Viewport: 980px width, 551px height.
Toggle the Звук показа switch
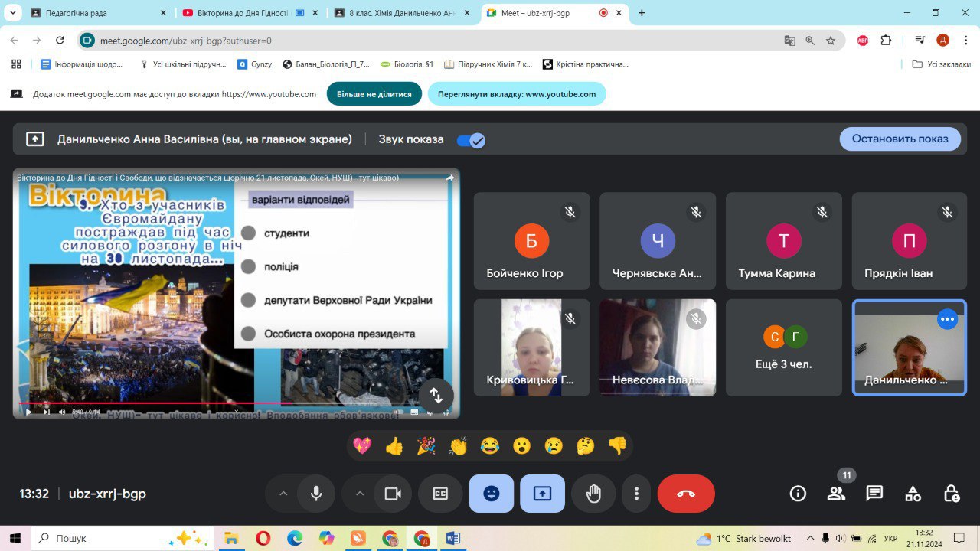[x=471, y=140]
